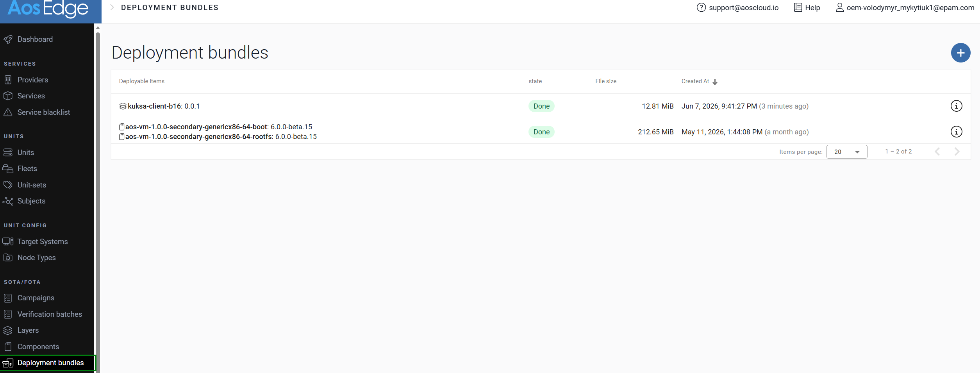The image size is (980, 373).
Task: Click the sidebar vertical scrollbar
Action: (98, 202)
